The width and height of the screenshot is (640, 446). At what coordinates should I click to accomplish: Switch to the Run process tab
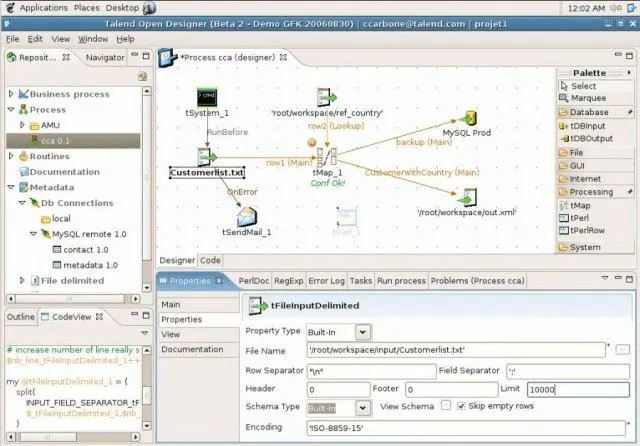pos(401,281)
